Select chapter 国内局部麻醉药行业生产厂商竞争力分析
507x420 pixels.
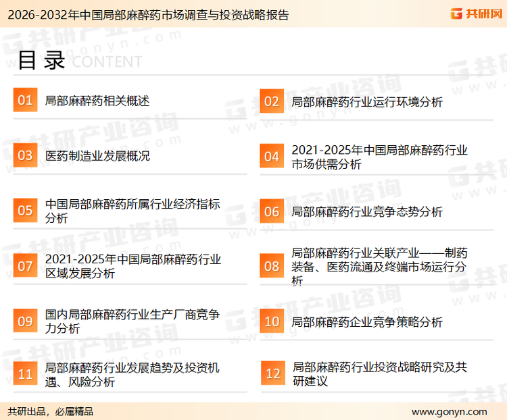tap(132, 321)
